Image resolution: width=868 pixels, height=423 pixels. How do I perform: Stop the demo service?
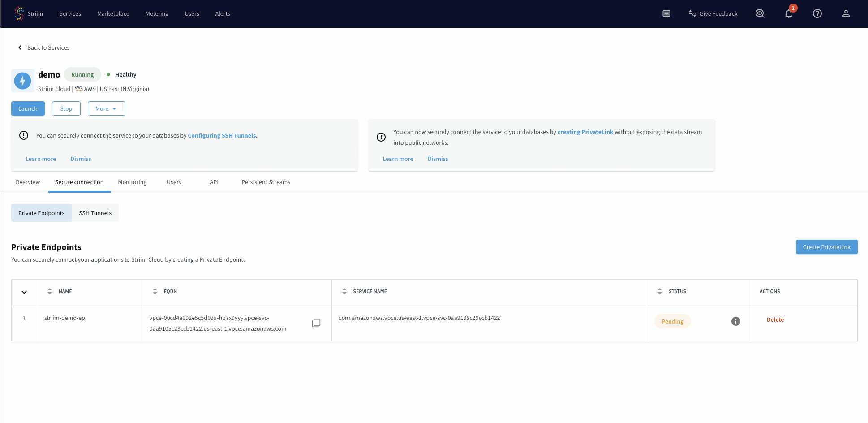point(66,108)
